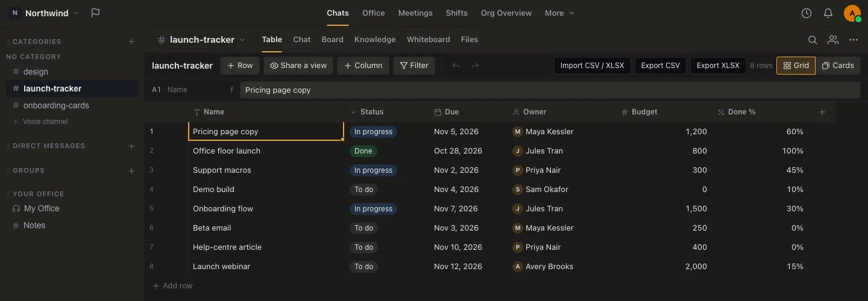
Task: Switch to the Board tab
Action: click(x=333, y=40)
